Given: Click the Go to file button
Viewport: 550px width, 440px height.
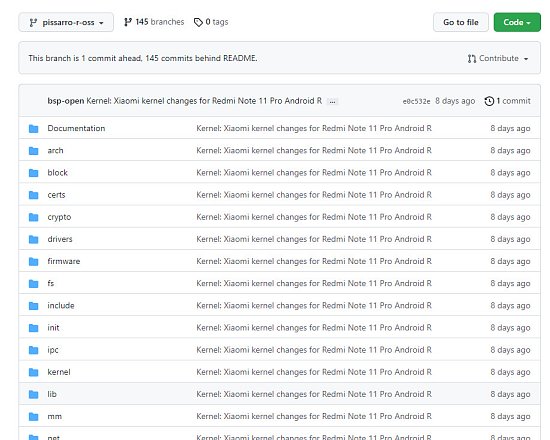Looking at the screenshot, I should tap(461, 22).
